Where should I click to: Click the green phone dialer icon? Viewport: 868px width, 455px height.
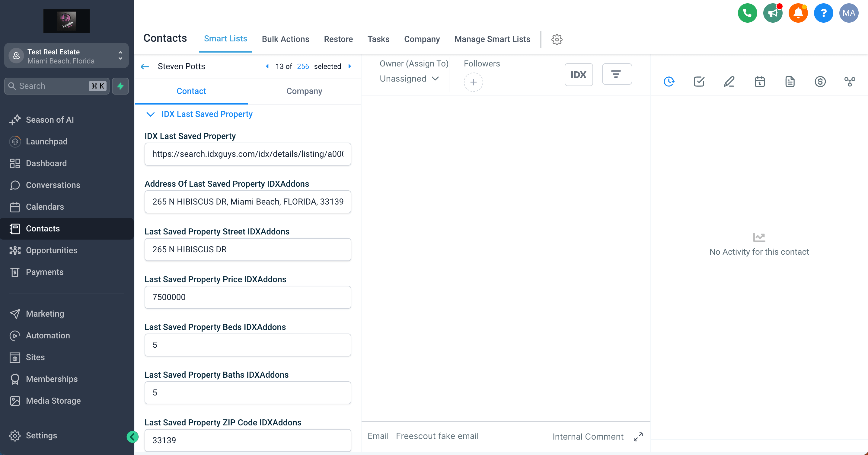[747, 13]
